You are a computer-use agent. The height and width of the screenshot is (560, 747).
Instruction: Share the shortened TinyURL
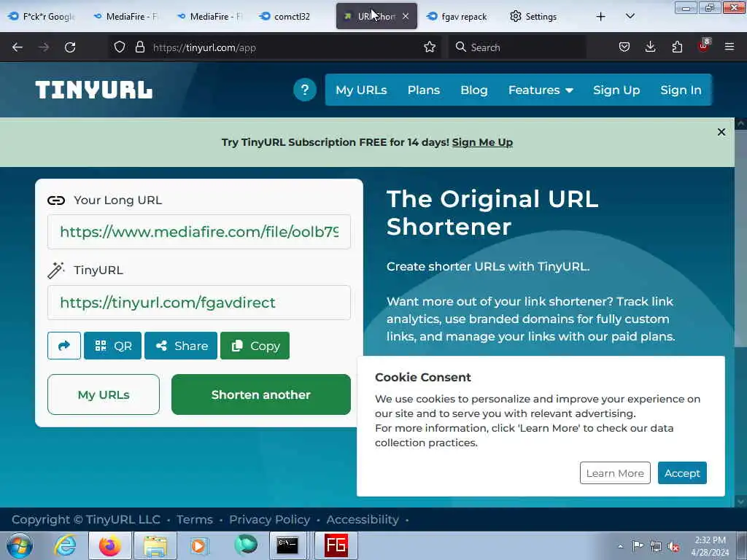(x=181, y=346)
